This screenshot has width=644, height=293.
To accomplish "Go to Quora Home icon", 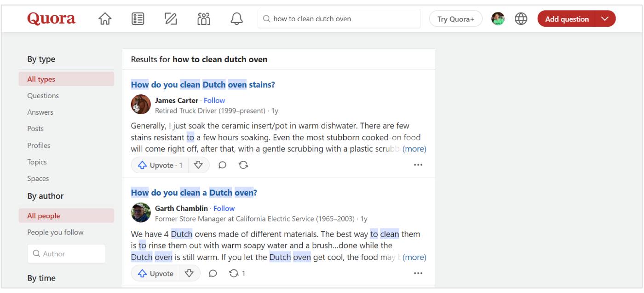I will tap(105, 19).
